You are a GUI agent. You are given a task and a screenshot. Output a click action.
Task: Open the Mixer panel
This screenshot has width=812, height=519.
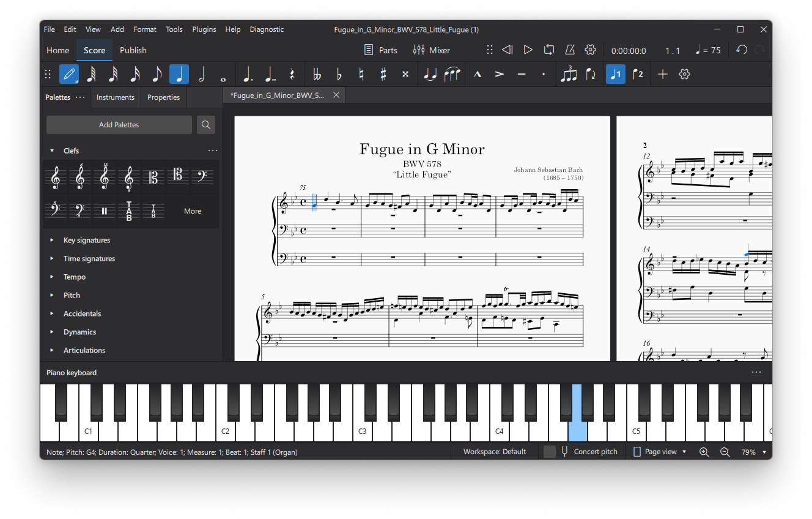[431, 50]
